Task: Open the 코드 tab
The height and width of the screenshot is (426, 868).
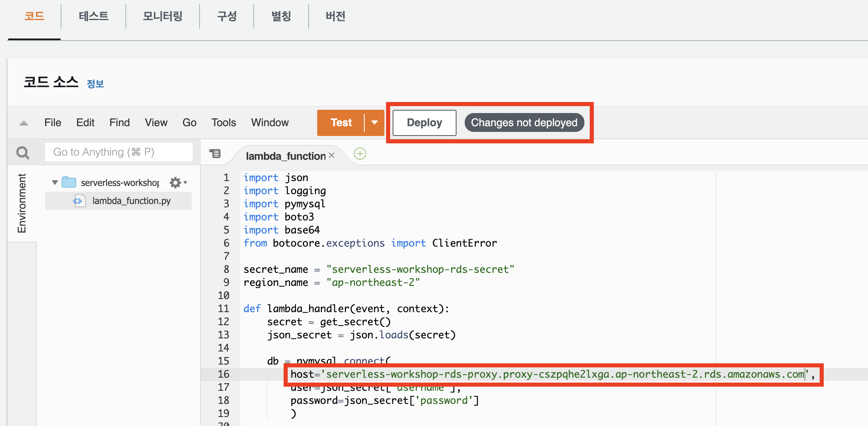Action: [x=34, y=16]
